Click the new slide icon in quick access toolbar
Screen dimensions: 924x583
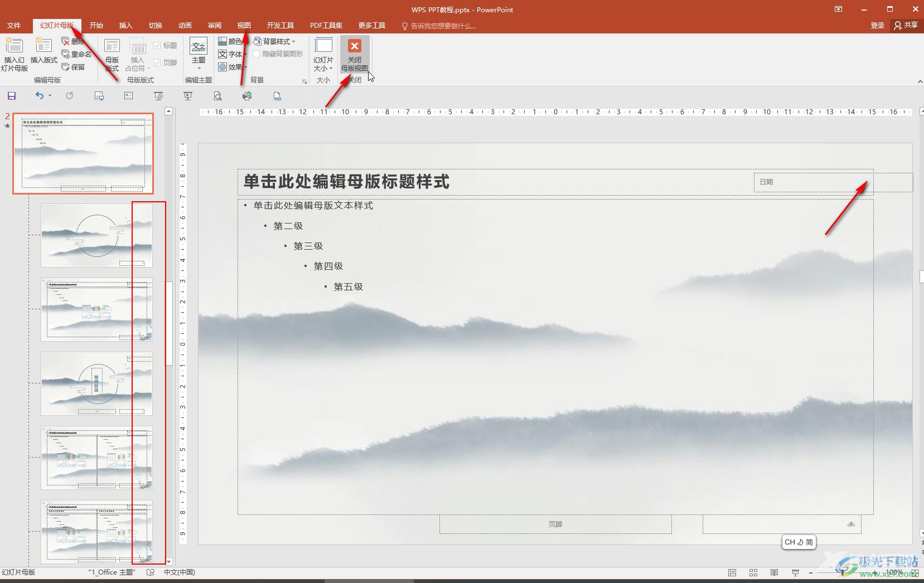[99, 96]
